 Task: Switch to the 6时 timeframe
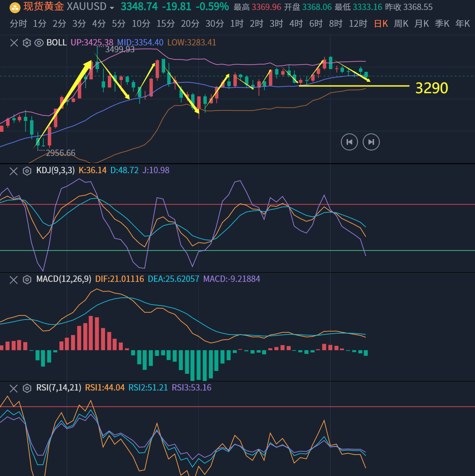pos(316,23)
